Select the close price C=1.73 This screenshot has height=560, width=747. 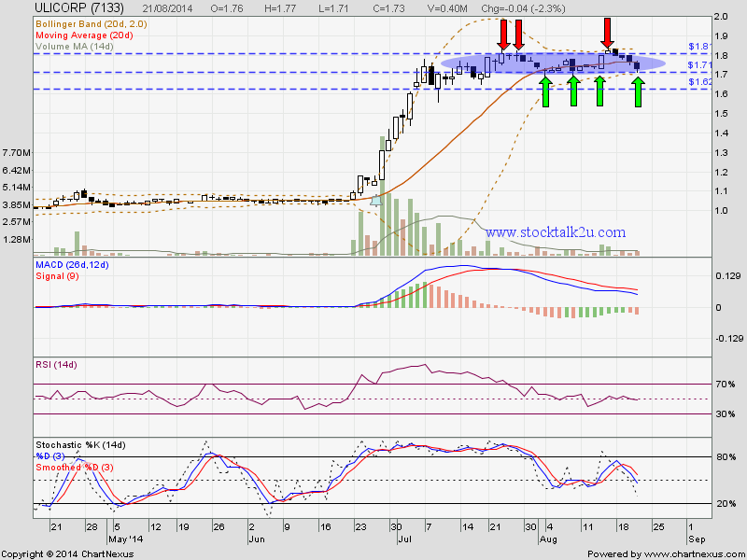388,8
